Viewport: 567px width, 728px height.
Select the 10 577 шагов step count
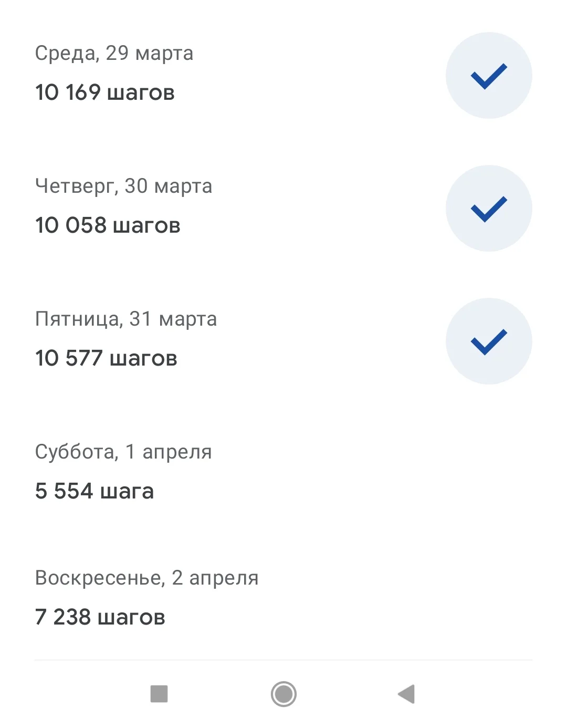(106, 358)
